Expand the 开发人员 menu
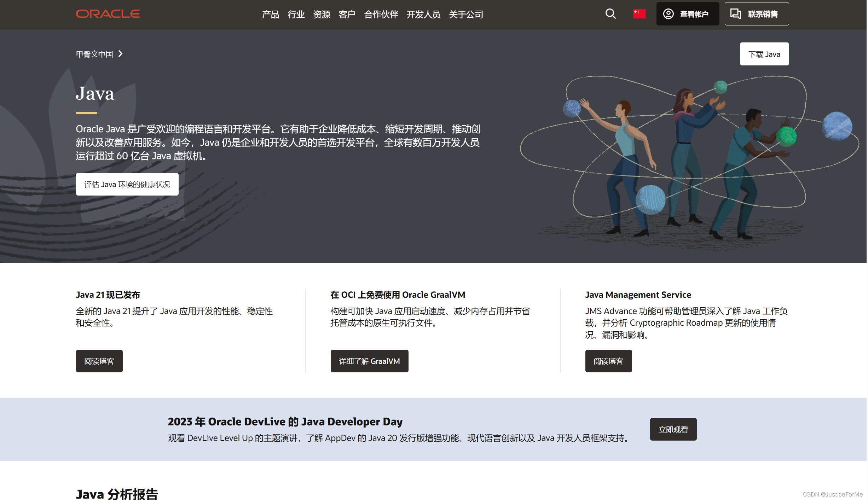 (x=424, y=14)
